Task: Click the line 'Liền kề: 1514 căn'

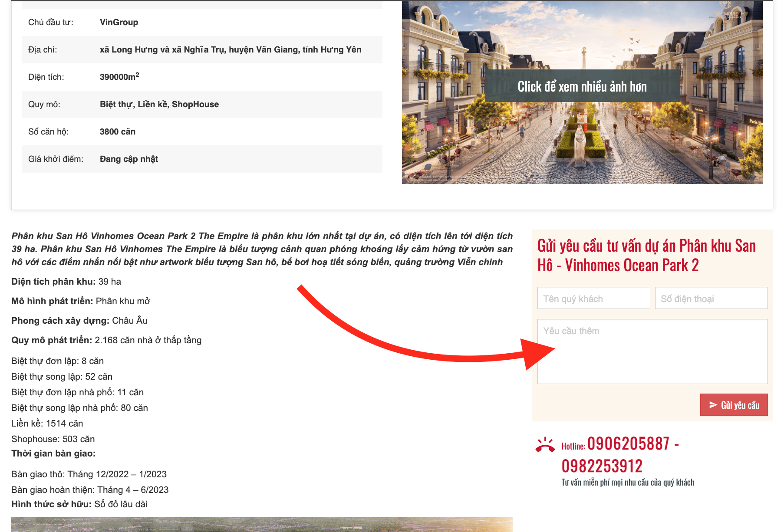Action: [x=47, y=424]
